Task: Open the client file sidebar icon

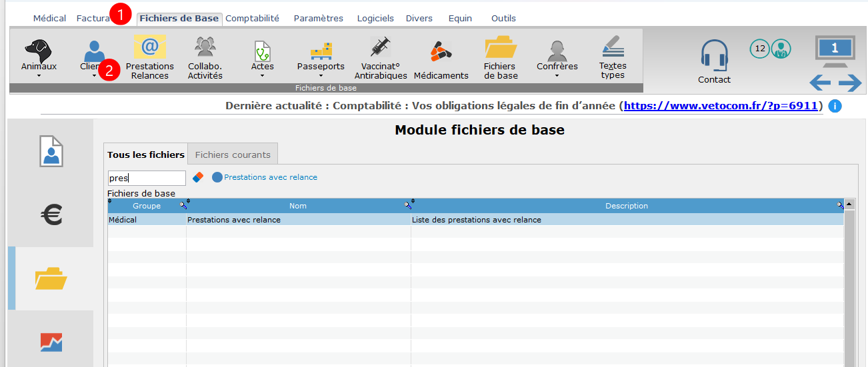Action: pyautogui.click(x=51, y=151)
